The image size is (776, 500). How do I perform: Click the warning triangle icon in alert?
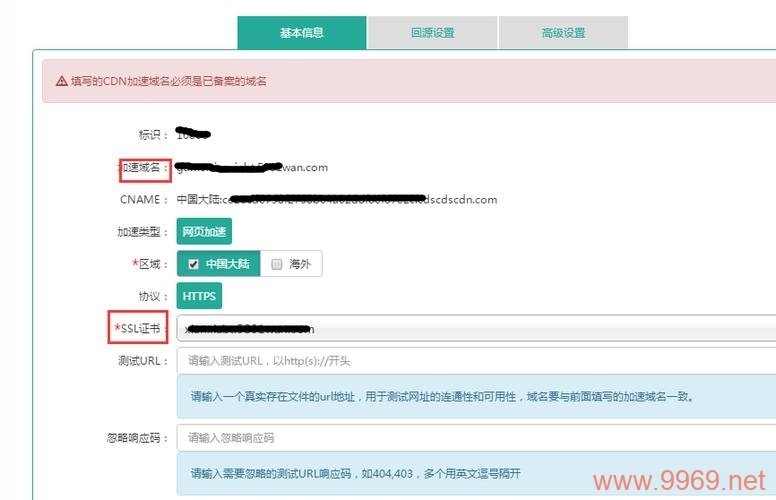[62, 81]
